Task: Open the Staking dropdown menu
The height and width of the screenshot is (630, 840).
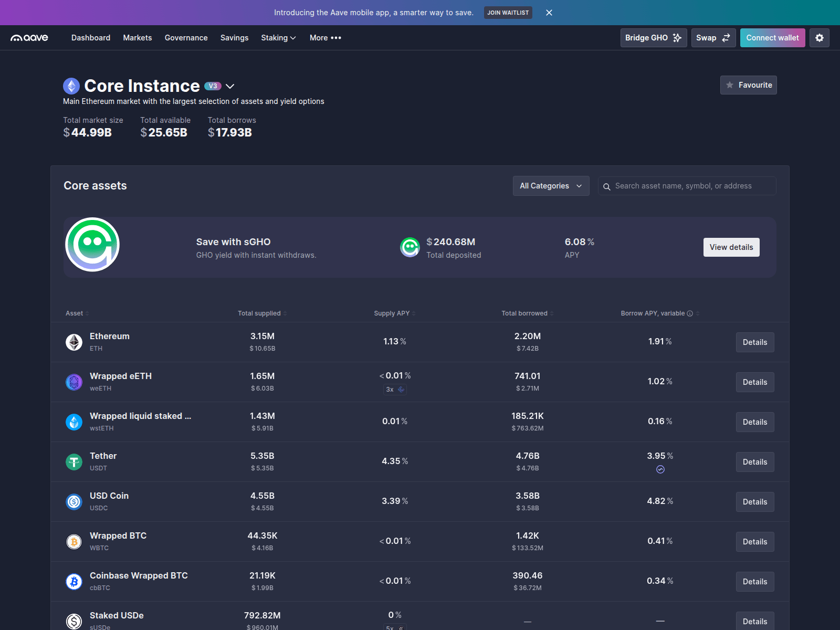Action: [278, 37]
